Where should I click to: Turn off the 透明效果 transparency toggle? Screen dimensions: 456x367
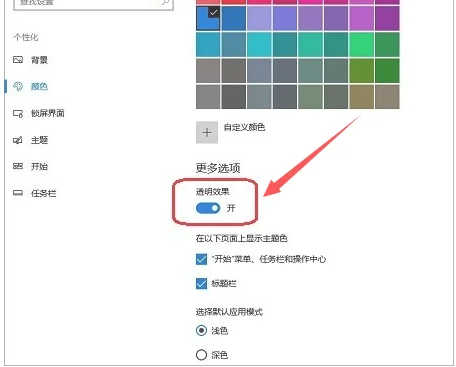pyautogui.click(x=208, y=208)
